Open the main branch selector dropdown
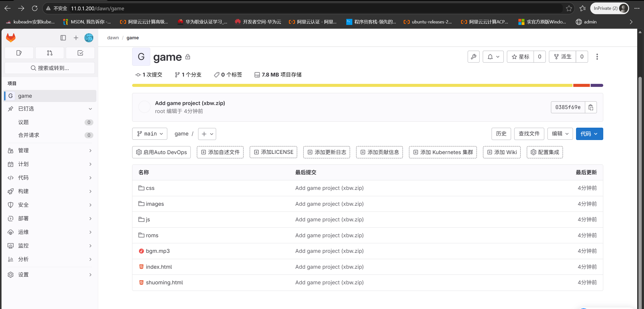 coord(150,134)
